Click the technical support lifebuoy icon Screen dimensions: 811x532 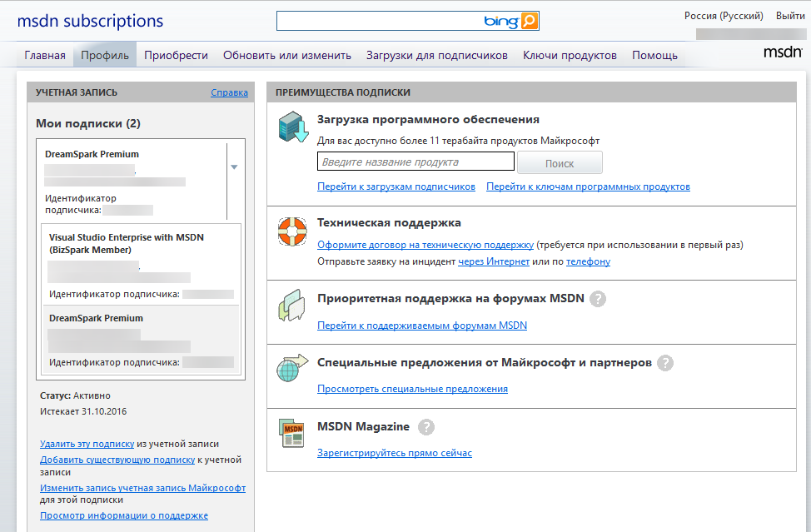tap(292, 231)
